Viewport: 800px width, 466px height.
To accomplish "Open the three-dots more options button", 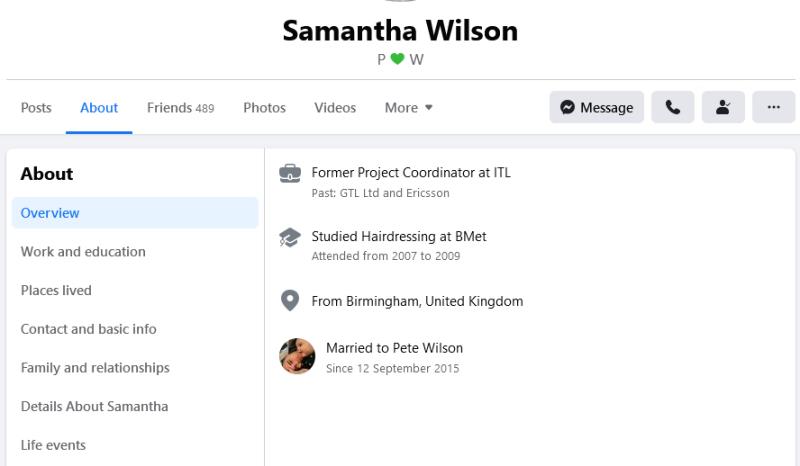I will coord(773,108).
